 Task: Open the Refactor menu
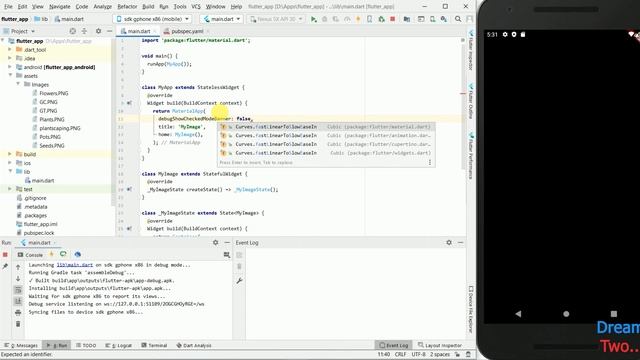click(x=127, y=7)
